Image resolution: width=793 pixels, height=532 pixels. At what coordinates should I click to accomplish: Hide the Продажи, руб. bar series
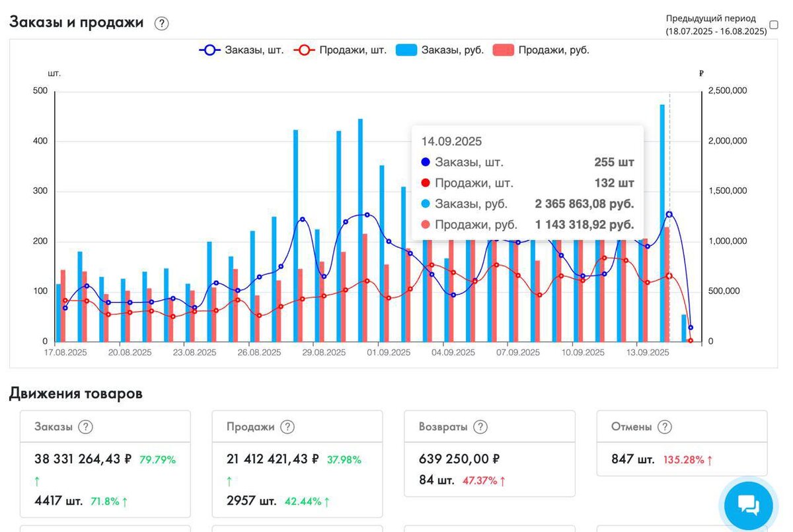click(541, 50)
